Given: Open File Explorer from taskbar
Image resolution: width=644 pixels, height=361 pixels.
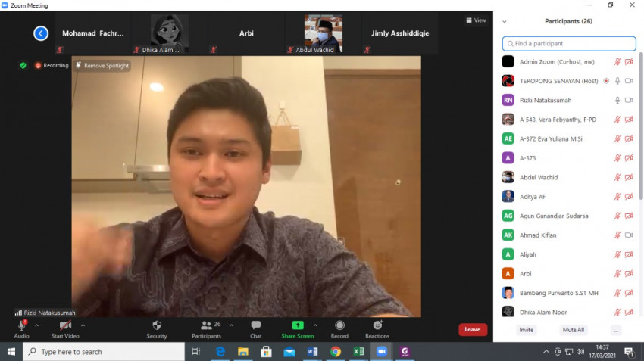Looking at the screenshot, I should tap(243, 352).
